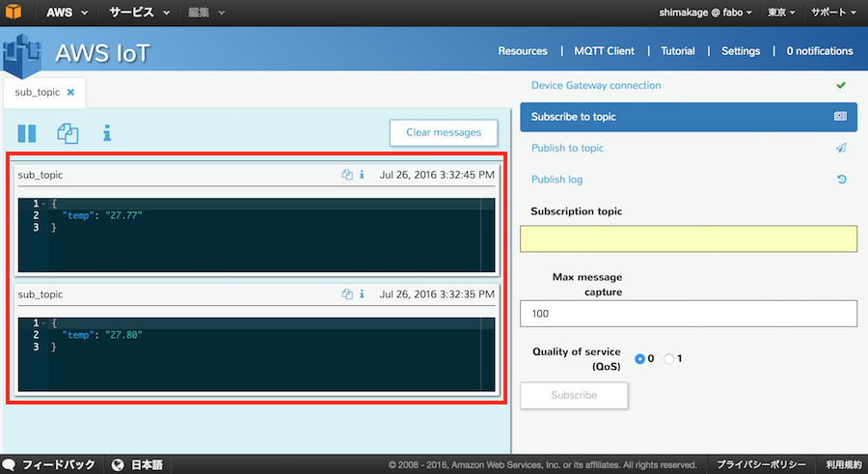This screenshot has width=868, height=474.
Task: Select QoS level 1 radio button
Action: coord(669,359)
